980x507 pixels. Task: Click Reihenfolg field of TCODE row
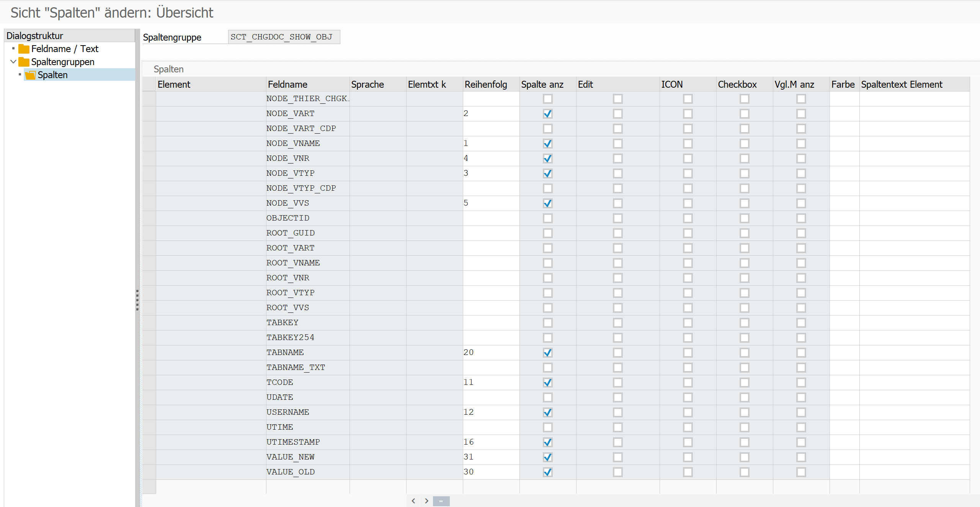490,383
